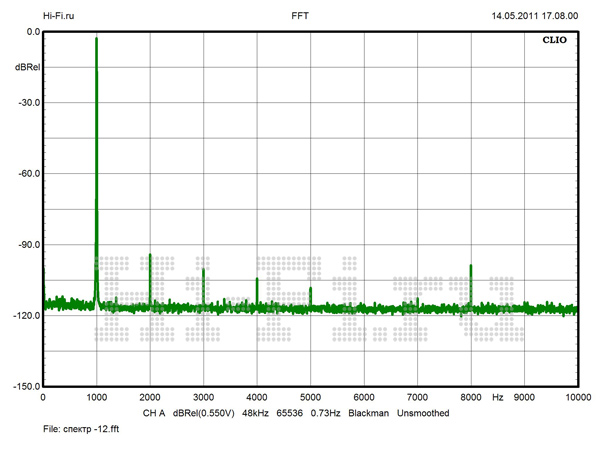Click the Hz unit label on x-axis
This screenshot has height=450, width=600.
click(x=497, y=397)
